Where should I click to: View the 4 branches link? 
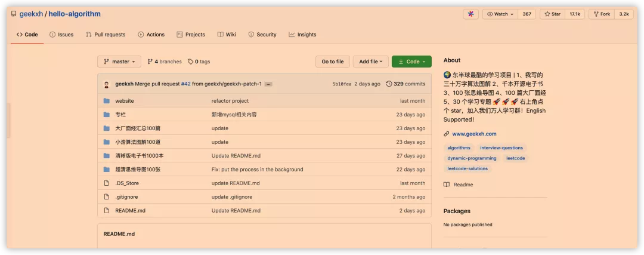point(165,62)
